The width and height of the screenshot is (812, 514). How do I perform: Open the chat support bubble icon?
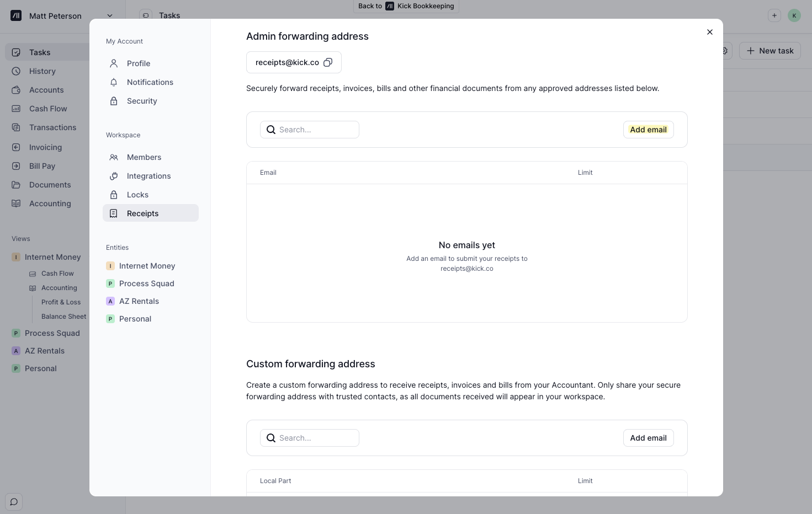pos(14,502)
